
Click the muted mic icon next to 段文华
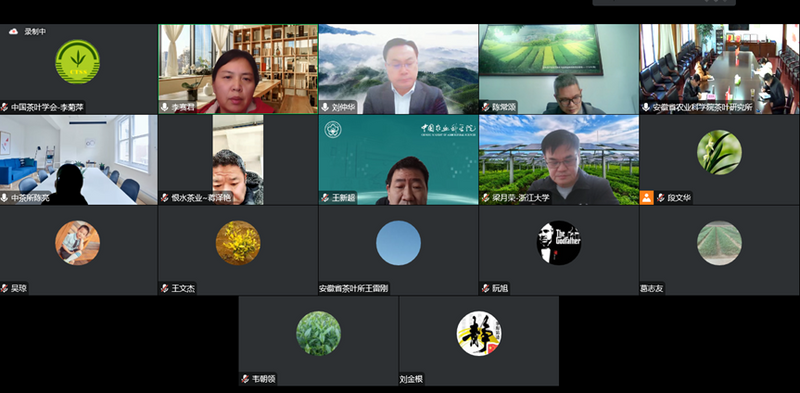point(661,198)
